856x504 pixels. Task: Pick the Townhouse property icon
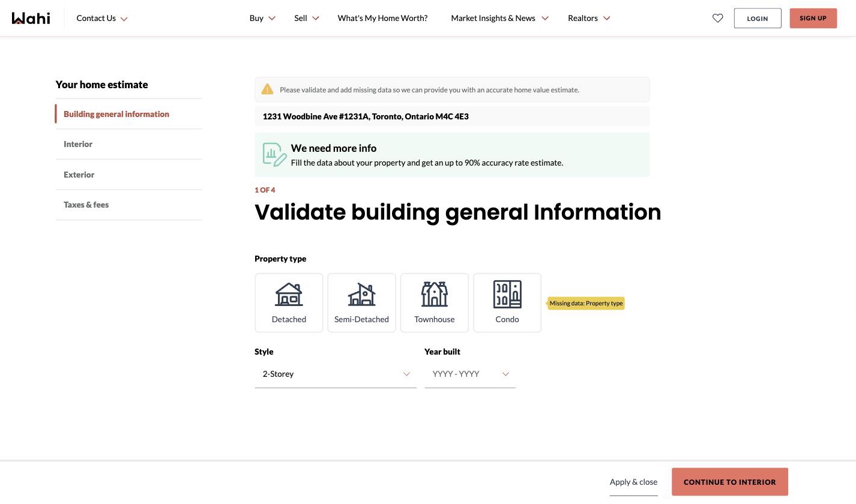(x=435, y=295)
